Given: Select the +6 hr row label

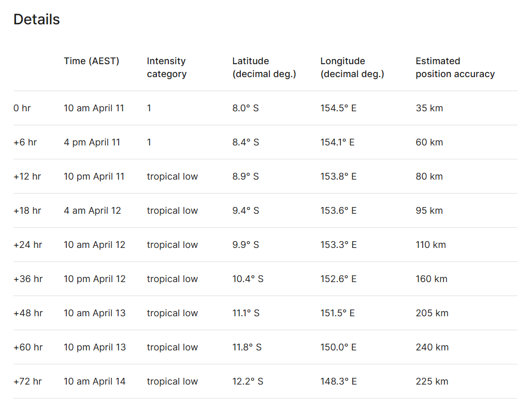Looking at the screenshot, I should coord(25,142).
